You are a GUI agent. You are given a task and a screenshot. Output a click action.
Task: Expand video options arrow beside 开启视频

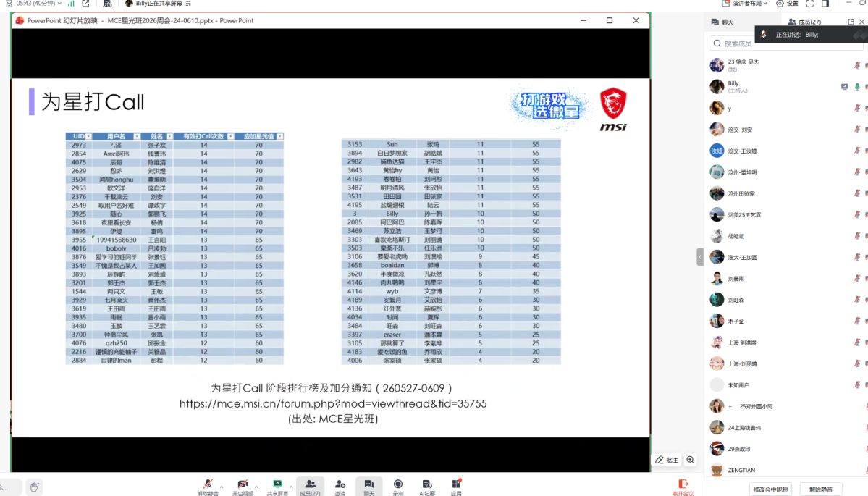pos(256,487)
